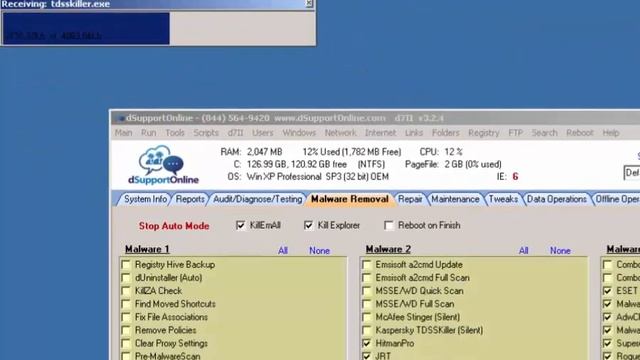Switch to the Repair tab
Screen dimensions: 640x360
410,199
